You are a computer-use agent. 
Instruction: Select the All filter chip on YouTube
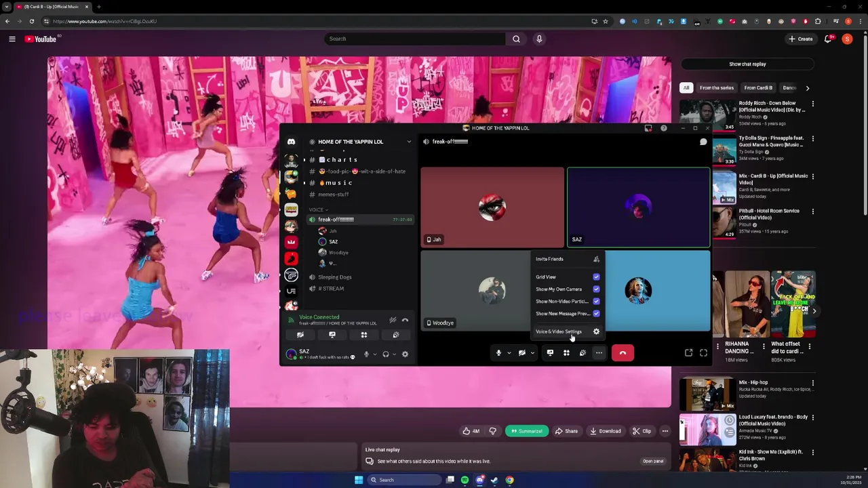[x=686, y=88]
